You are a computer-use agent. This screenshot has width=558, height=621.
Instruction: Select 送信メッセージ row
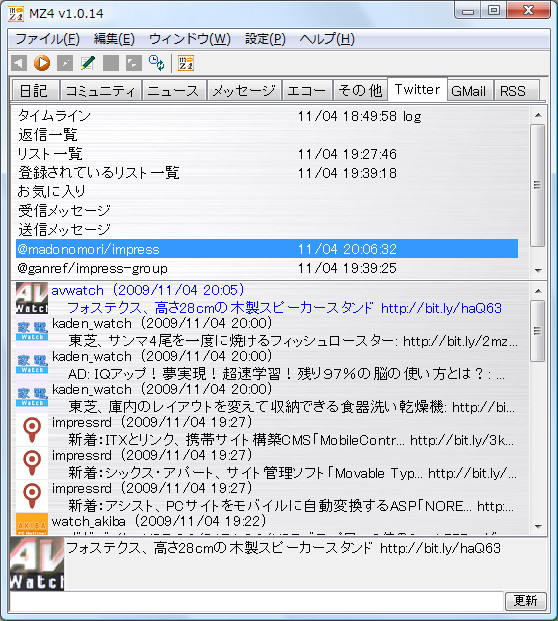tap(267, 230)
